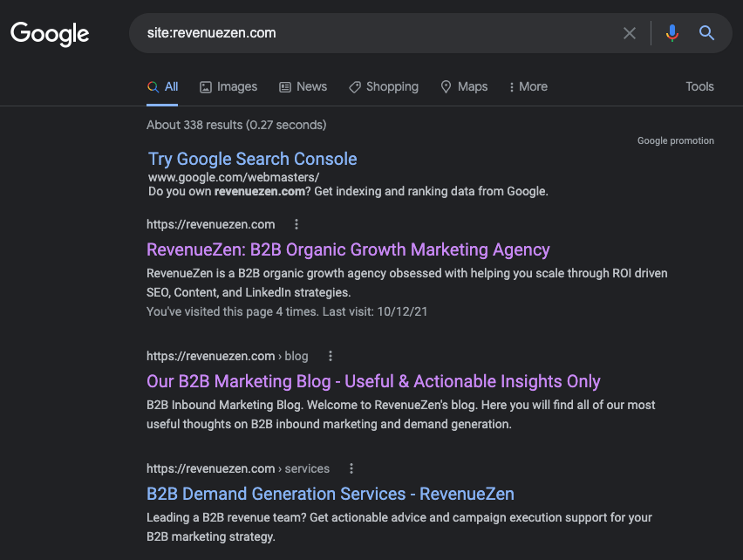Open three-dot menu for the services result
This screenshot has height=560, width=743.
pos(351,468)
